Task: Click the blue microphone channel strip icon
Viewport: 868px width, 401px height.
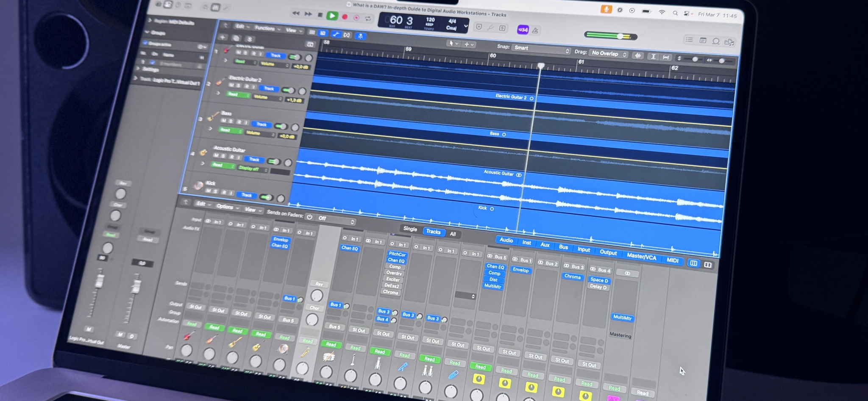Action: pos(403,367)
